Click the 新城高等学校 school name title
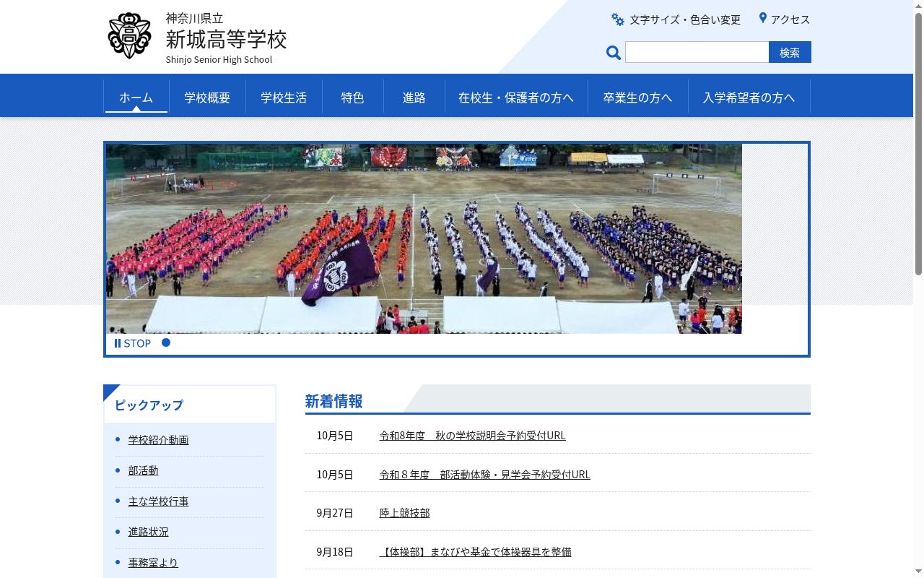The height and width of the screenshot is (578, 924). [226, 38]
